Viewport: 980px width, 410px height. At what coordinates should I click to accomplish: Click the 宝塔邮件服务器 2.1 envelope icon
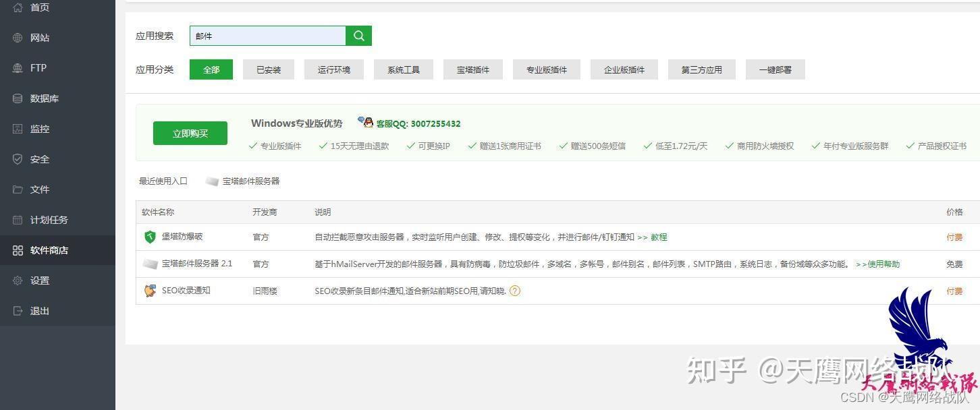click(150, 264)
